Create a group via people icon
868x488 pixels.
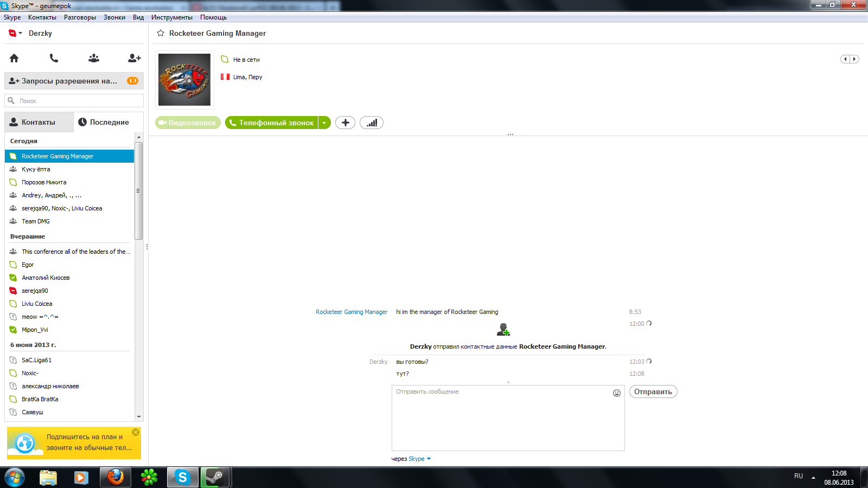pyautogui.click(x=94, y=58)
